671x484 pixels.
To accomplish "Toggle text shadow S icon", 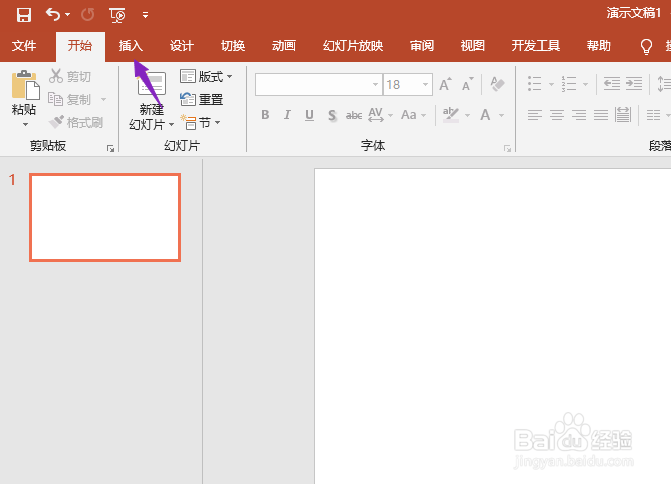I will 332,116.
